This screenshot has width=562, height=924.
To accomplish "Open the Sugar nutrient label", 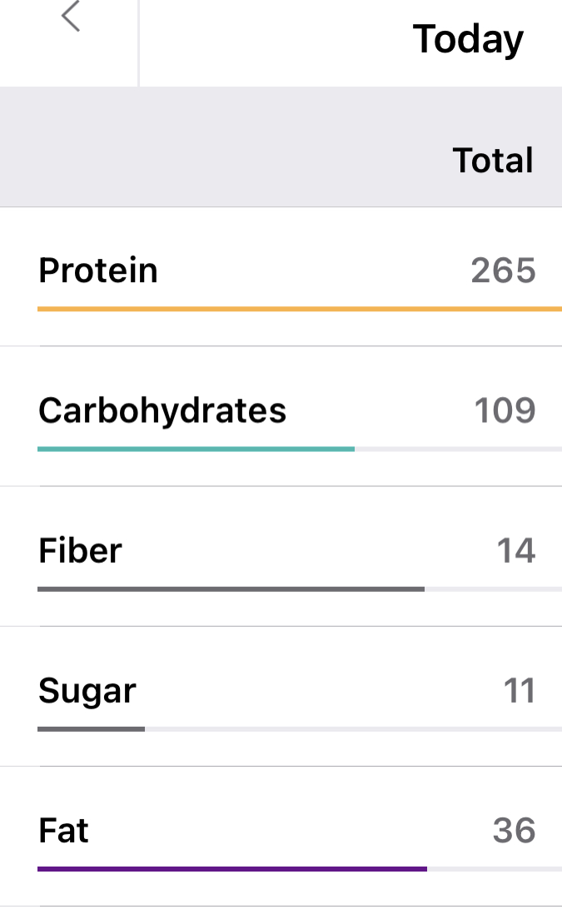I will click(x=87, y=691).
